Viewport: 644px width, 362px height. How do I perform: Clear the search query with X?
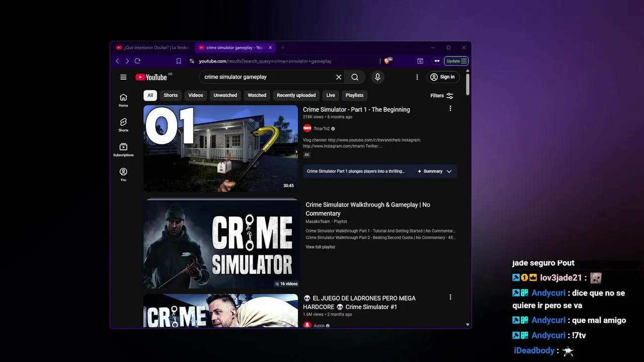click(339, 77)
